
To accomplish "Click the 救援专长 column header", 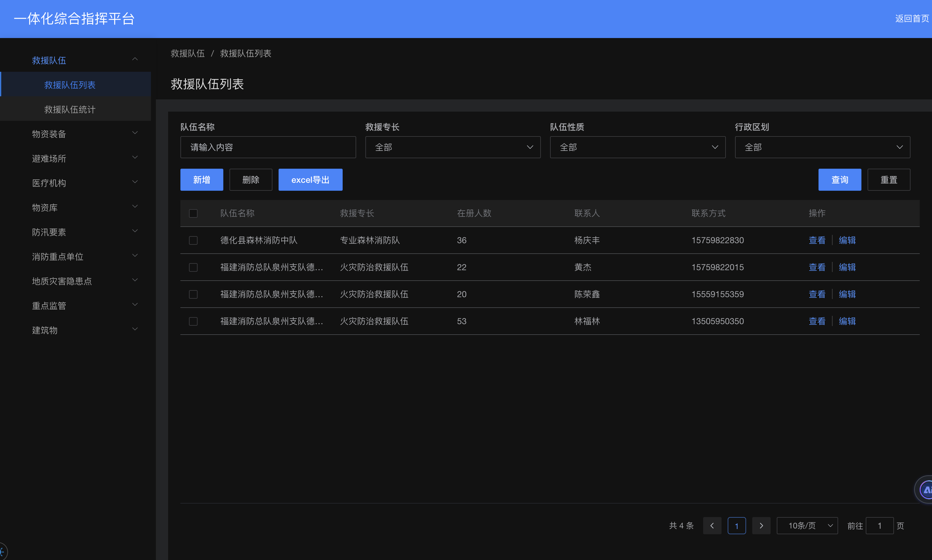I will (357, 213).
